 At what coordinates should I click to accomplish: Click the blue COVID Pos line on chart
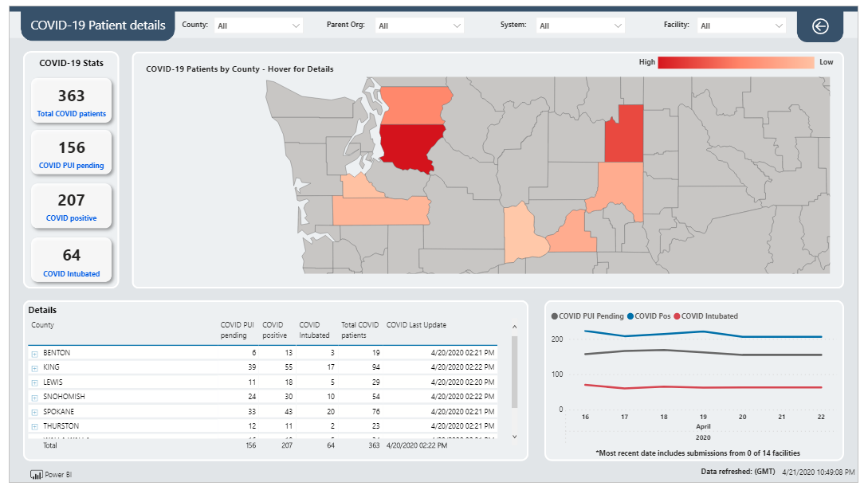point(703,332)
